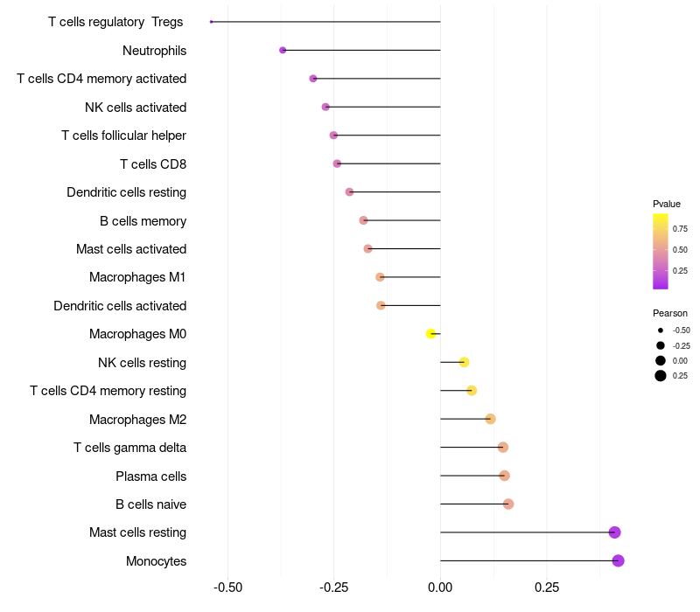Click the T cells CD8 label
Screen dimensions: 700x612
click(153, 164)
